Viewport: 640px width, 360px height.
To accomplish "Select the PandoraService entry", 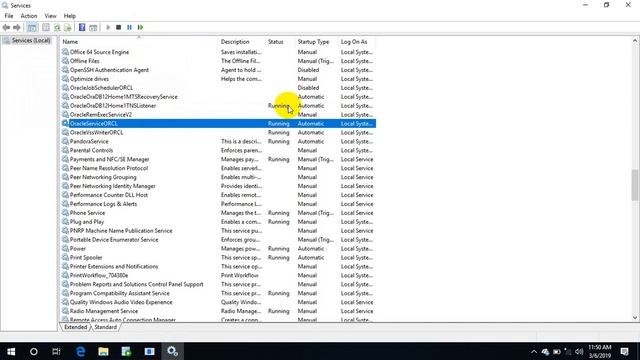I will point(89,142).
